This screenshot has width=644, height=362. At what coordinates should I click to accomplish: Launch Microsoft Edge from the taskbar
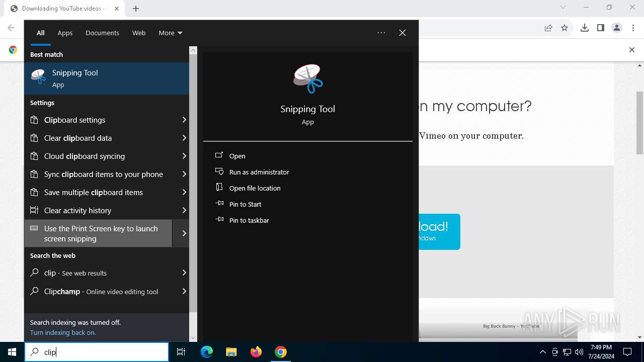(207, 352)
